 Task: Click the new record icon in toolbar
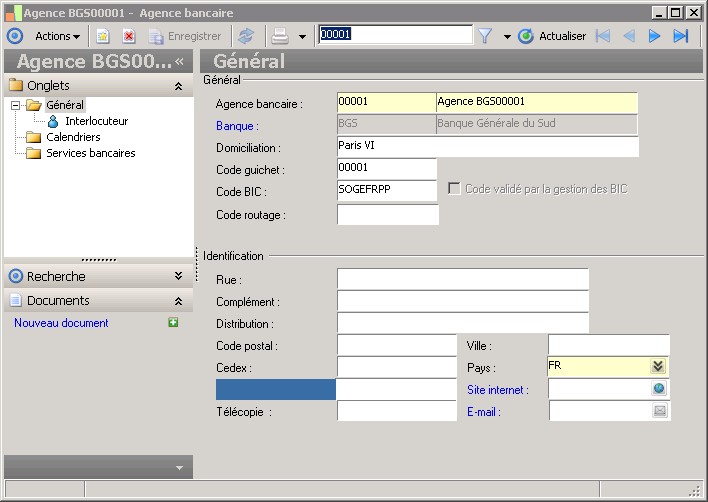tap(102, 36)
